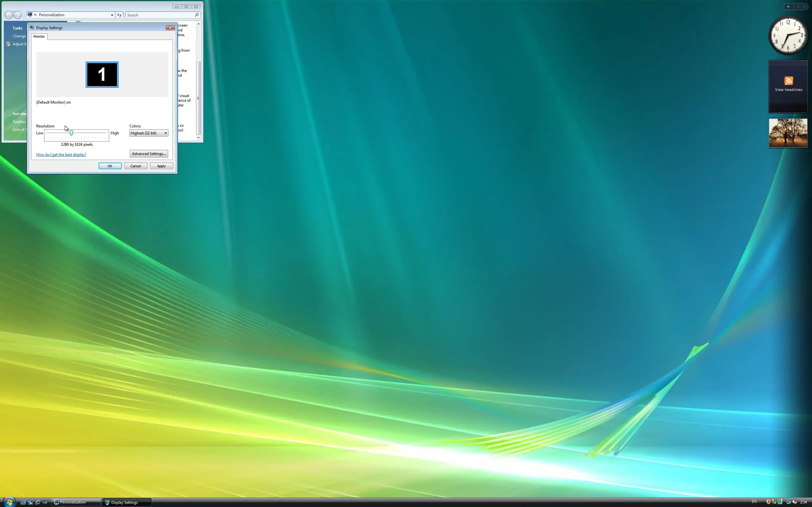Image resolution: width=812 pixels, height=507 pixels.
Task: Select the Monitor tab
Action: (39, 36)
